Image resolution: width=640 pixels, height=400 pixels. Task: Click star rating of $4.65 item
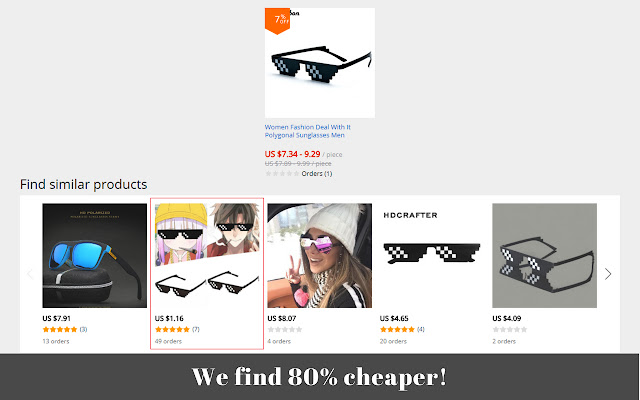(397, 329)
